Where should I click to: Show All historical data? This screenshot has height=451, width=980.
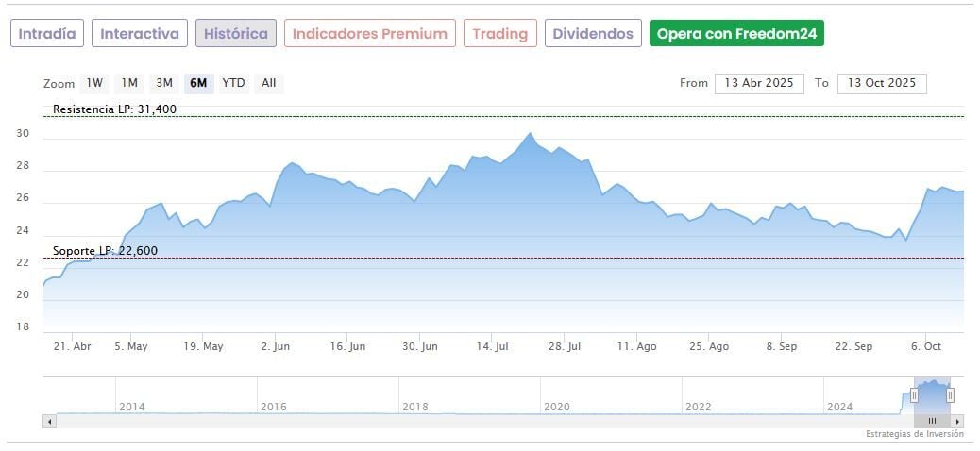coord(269,83)
